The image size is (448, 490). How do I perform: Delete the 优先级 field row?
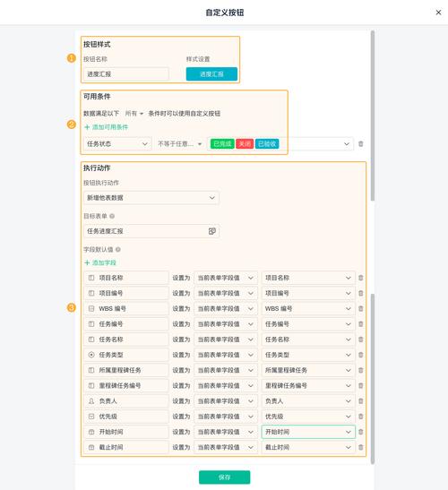coord(360,417)
